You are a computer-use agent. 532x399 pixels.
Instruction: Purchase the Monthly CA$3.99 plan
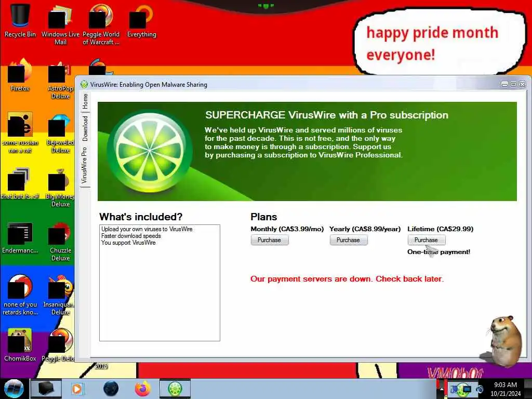tap(270, 240)
